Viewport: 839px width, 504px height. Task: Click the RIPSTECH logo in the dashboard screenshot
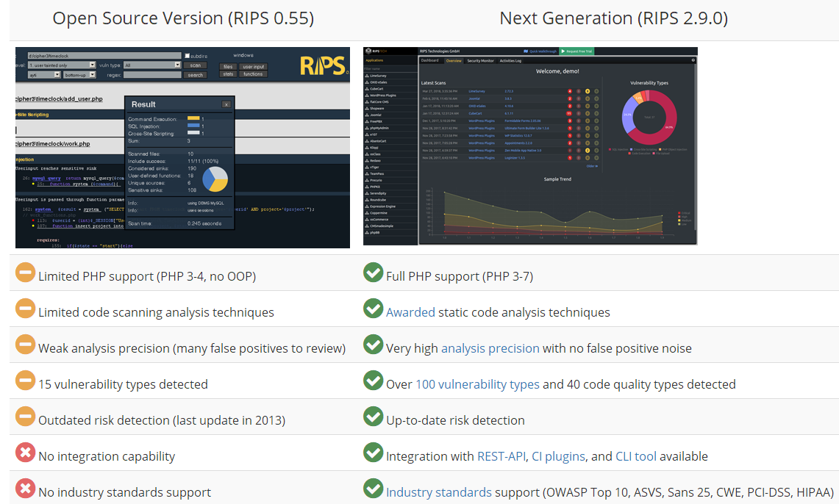click(x=376, y=51)
